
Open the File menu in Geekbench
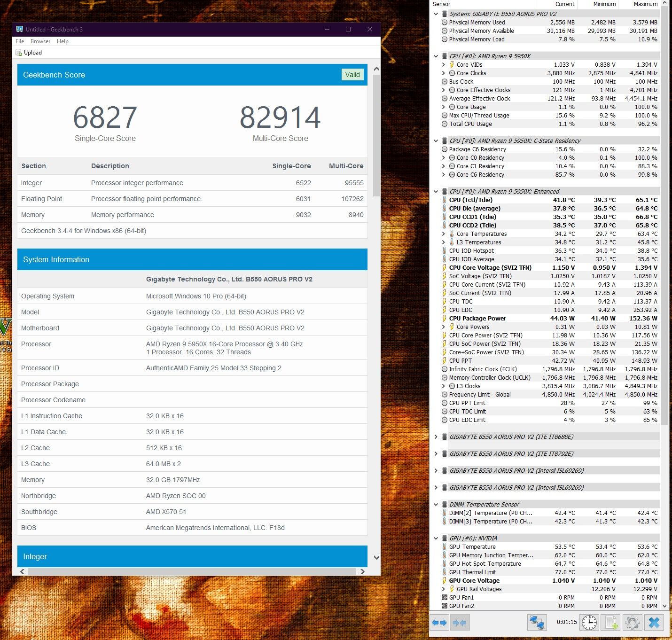pos(20,41)
